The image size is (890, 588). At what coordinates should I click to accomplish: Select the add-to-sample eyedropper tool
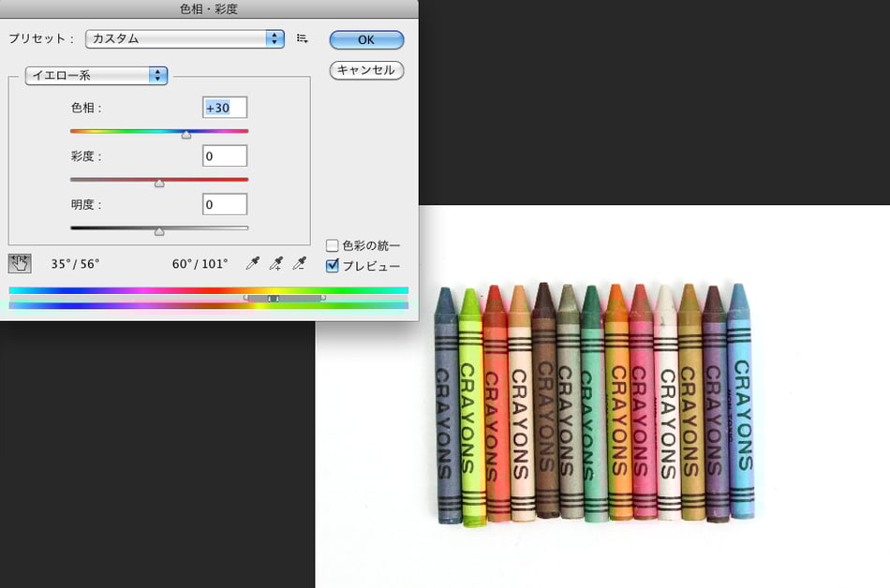pos(275,263)
